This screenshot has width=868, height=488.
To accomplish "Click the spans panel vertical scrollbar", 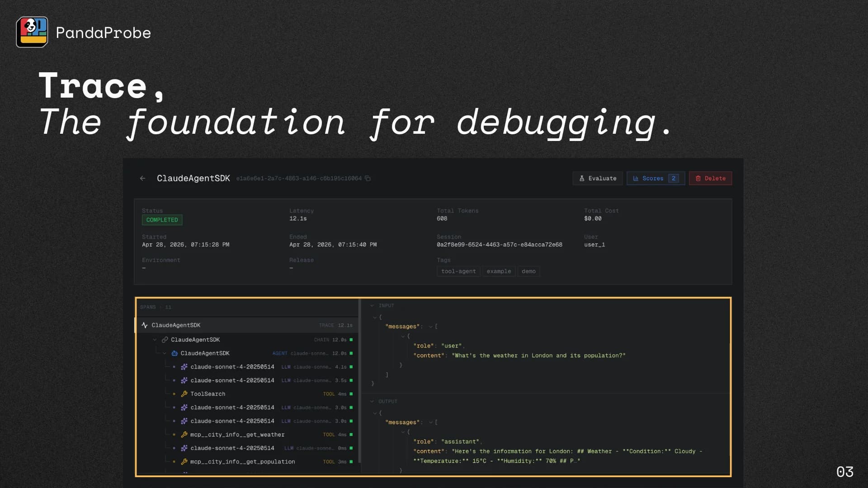I will (359, 380).
